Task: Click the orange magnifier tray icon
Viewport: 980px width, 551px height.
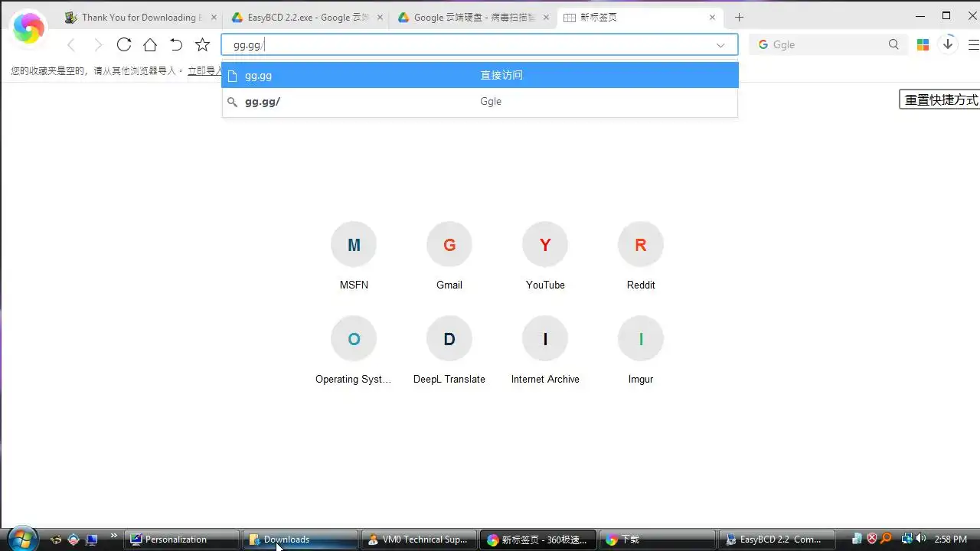Action: [x=887, y=539]
